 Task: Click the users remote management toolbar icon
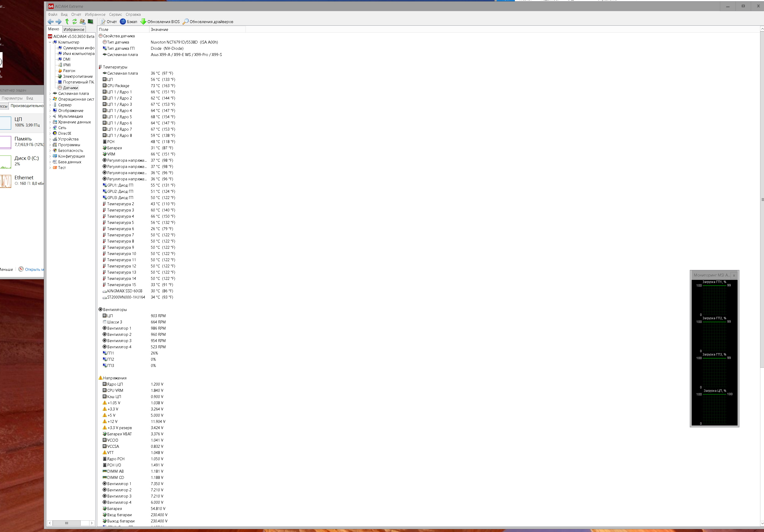tap(82, 22)
